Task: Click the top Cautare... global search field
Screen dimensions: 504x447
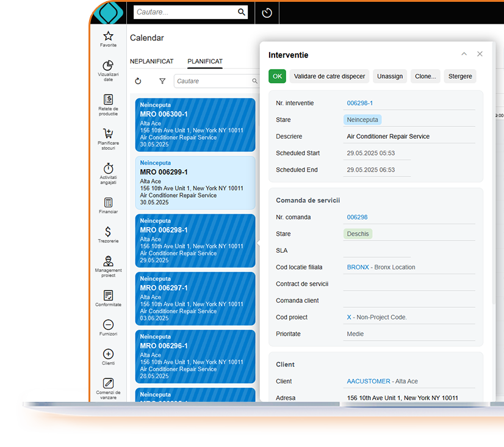Action: [x=185, y=12]
